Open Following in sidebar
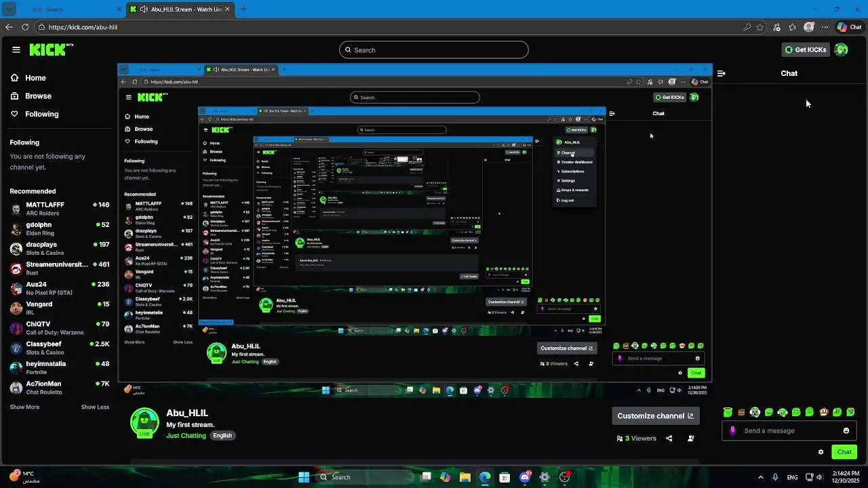Image resolution: width=868 pixels, height=488 pixels. coord(35,114)
